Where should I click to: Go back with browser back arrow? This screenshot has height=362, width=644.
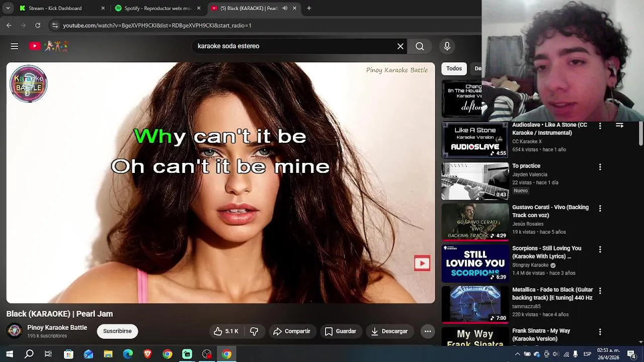pyautogui.click(x=9, y=25)
